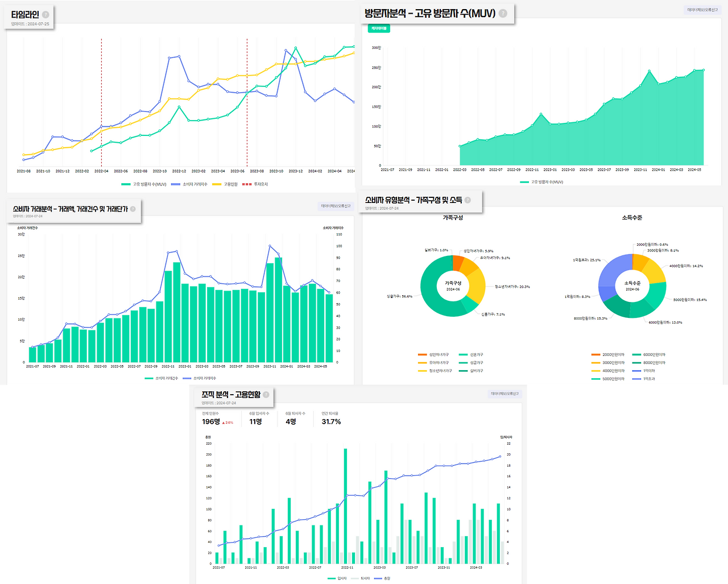
Task: Toggle 투자유치 legend in timeline chart
Action: pyautogui.click(x=255, y=184)
